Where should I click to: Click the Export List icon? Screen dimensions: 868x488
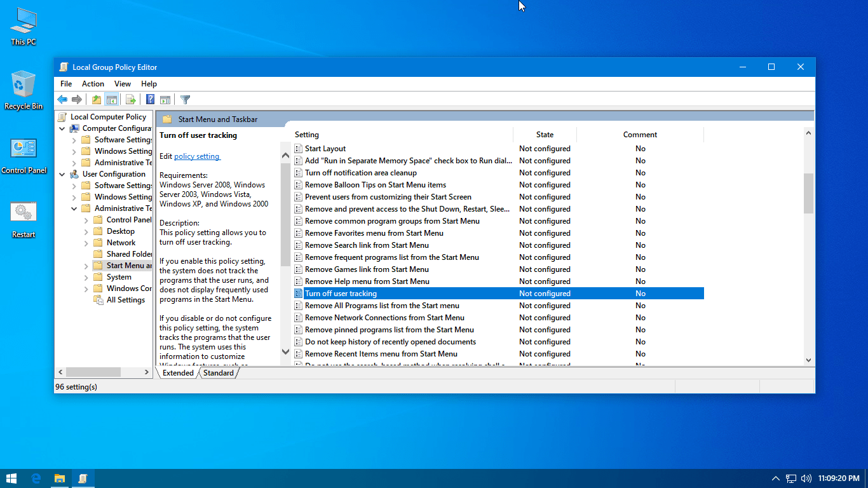131,99
